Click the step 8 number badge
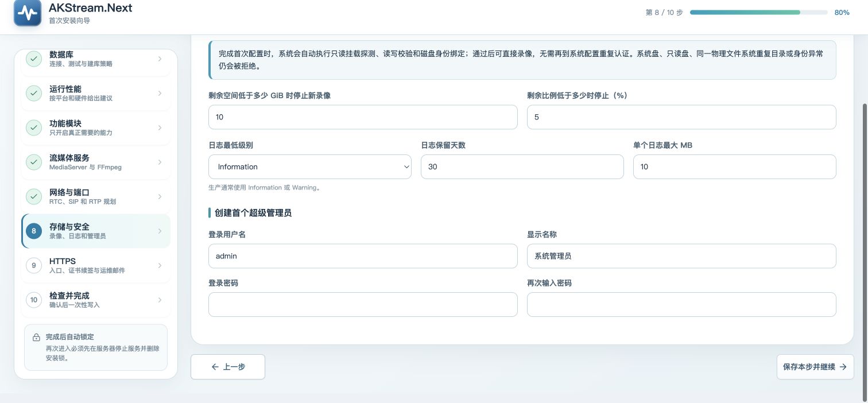Viewport: 868px width, 403px height. click(34, 231)
